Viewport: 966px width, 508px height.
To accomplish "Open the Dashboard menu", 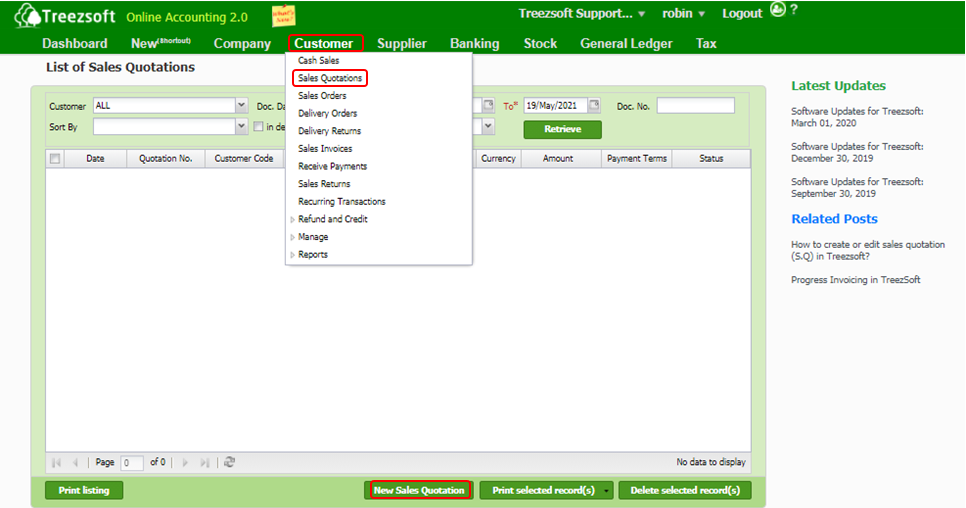I will click(75, 44).
